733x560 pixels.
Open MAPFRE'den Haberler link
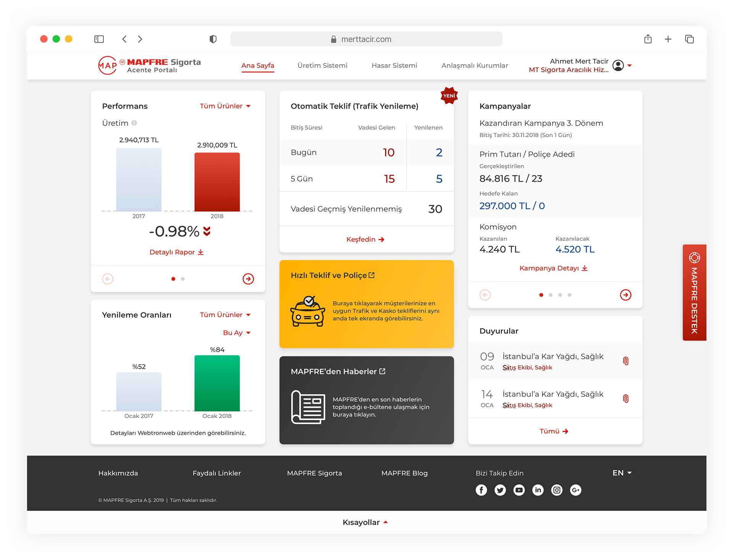[338, 372]
